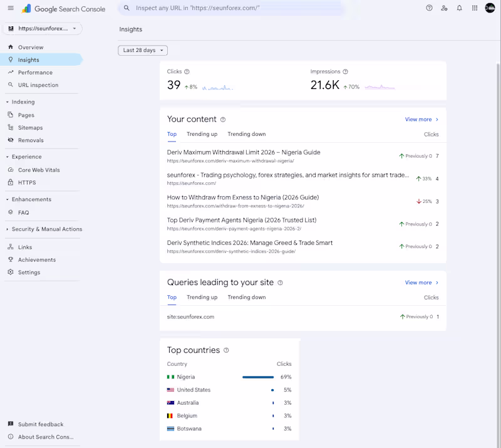
Task: Open the Google apps grid
Action: pyautogui.click(x=475, y=8)
